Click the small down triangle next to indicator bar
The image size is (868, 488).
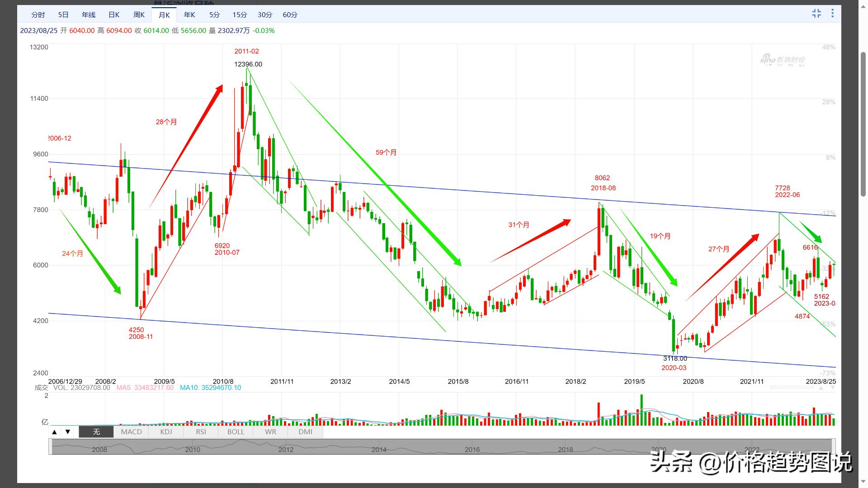coord(67,432)
